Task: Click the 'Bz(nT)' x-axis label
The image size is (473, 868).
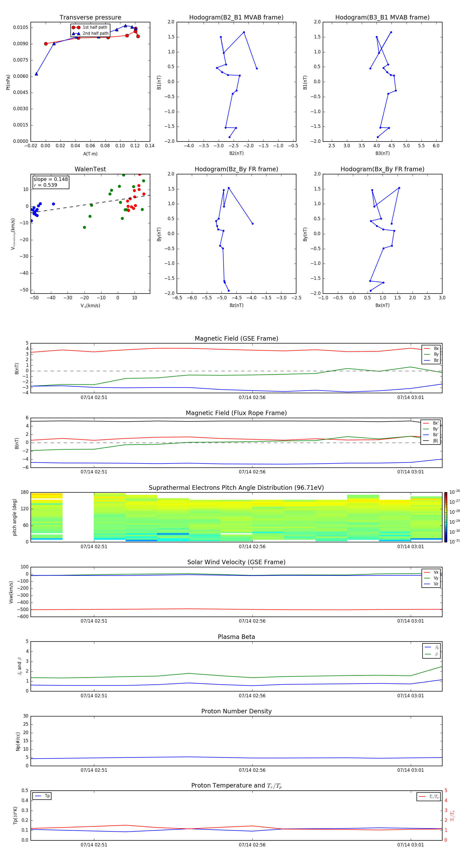Action: click(x=236, y=306)
